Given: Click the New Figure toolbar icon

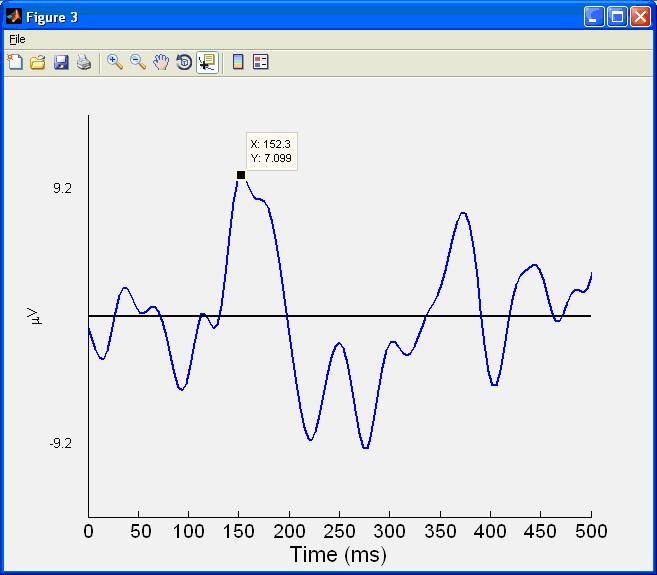Looking at the screenshot, I should coord(14,62).
